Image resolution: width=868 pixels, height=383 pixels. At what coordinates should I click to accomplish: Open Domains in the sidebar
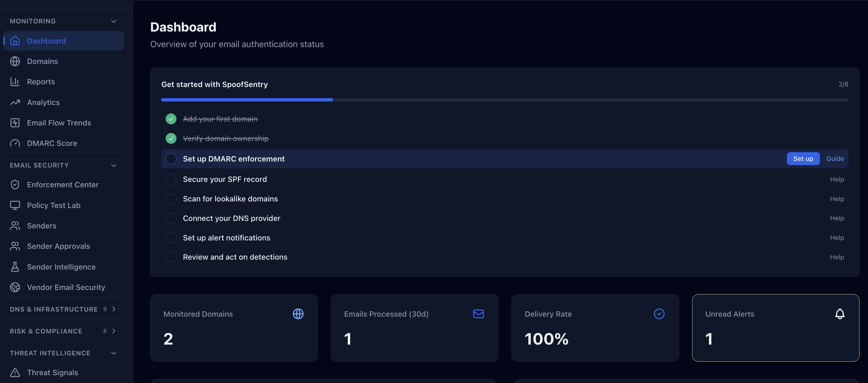click(64, 61)
